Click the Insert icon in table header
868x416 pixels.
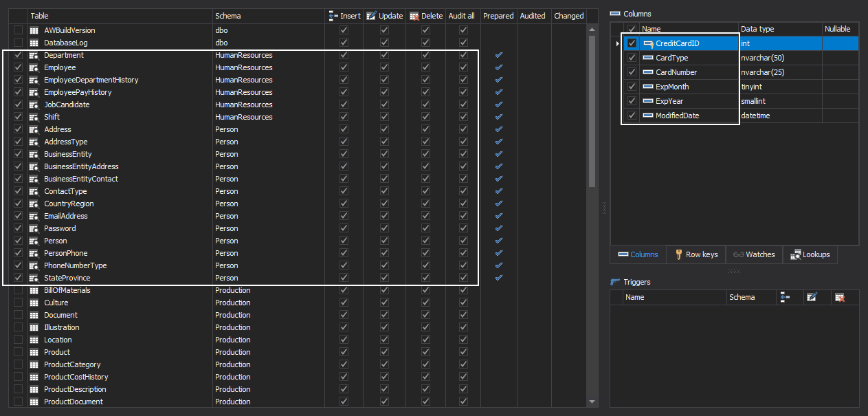[333, 16]
